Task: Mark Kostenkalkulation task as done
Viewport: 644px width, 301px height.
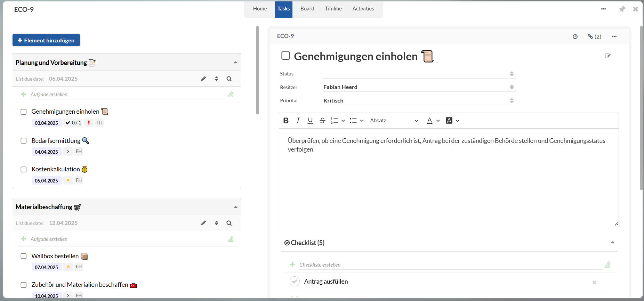Action: (x=24, y=170)
